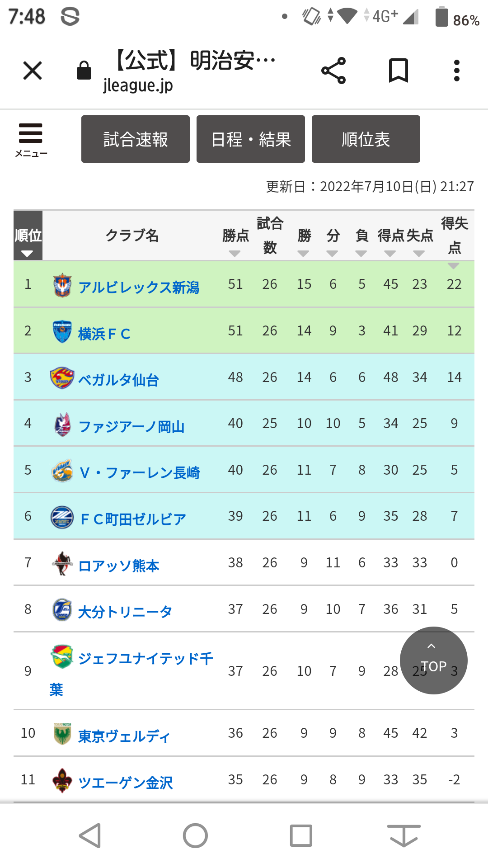Viewport: 488px width, 868px height.
Task: Tap the share icon in browser toolbar
Action: point(333,71)
